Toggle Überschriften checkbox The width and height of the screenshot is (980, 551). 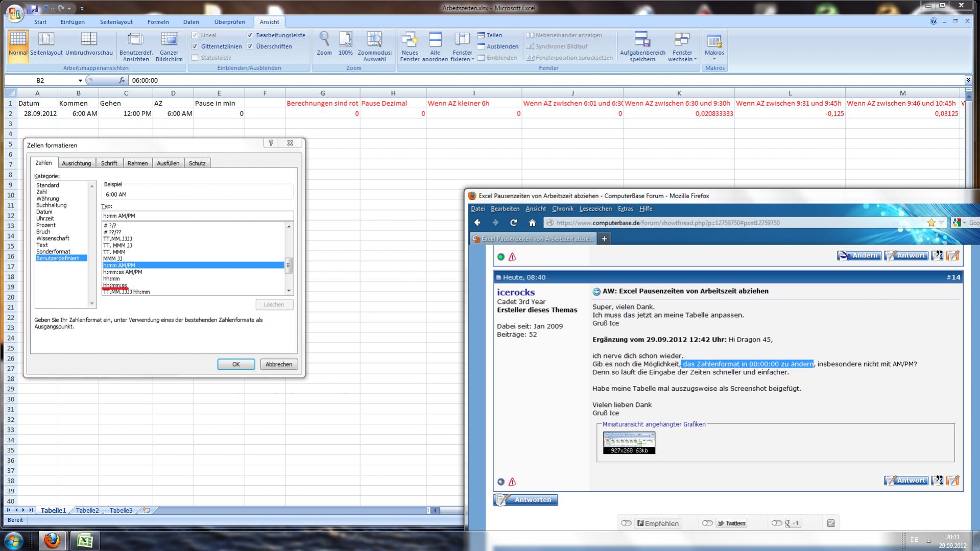point(250,46)
